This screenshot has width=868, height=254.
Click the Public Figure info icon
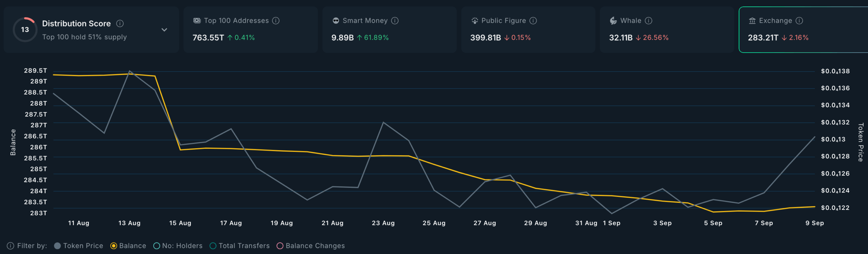point(533,21)
